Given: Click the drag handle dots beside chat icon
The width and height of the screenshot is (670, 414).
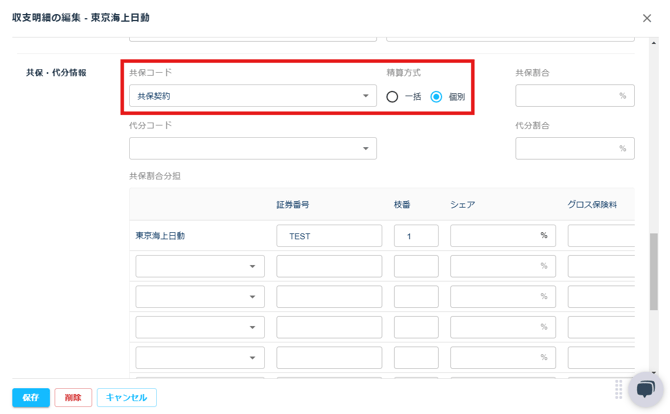Looking at the screenshot, I should coord(619,389).
